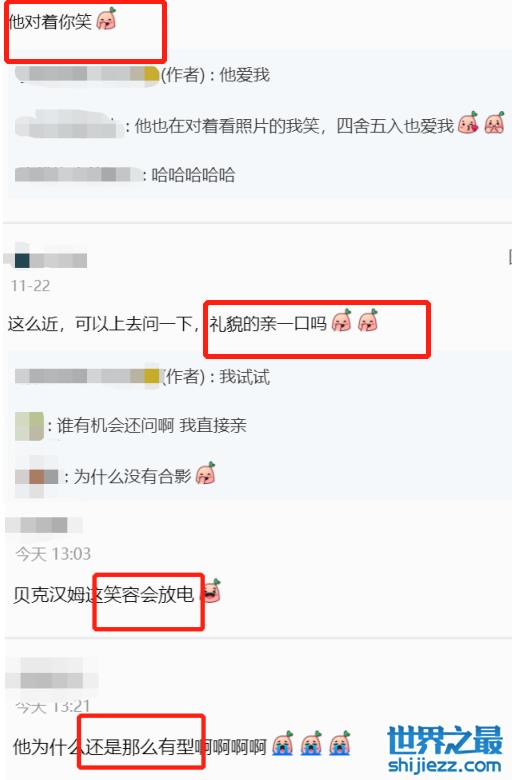Click the emoji after 他对着你笑

click(x=106, y=20)
